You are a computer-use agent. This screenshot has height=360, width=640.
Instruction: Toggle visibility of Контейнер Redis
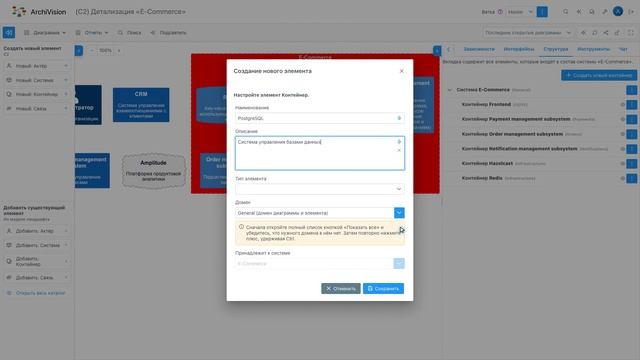pos(622,178)
